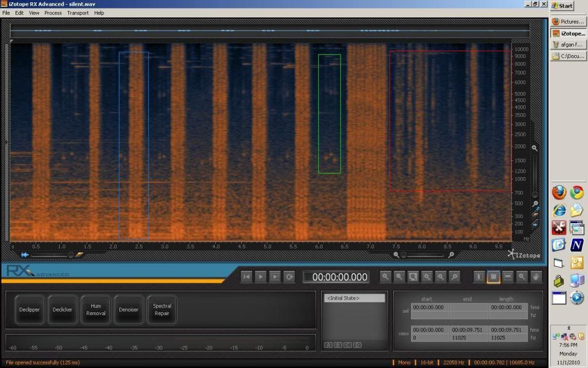Click the view end time field
This screenshot has height=368, width=588.
(469, 329)
